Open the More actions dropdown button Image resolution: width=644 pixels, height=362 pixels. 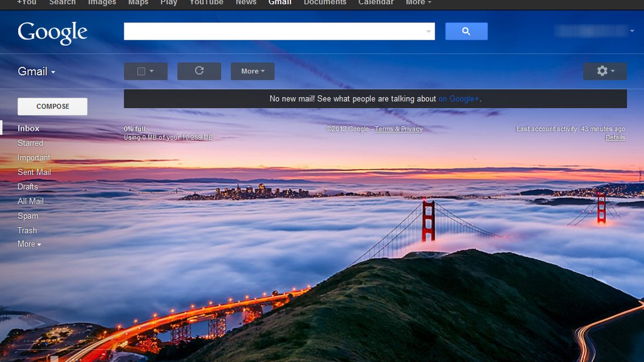point(253,71)
